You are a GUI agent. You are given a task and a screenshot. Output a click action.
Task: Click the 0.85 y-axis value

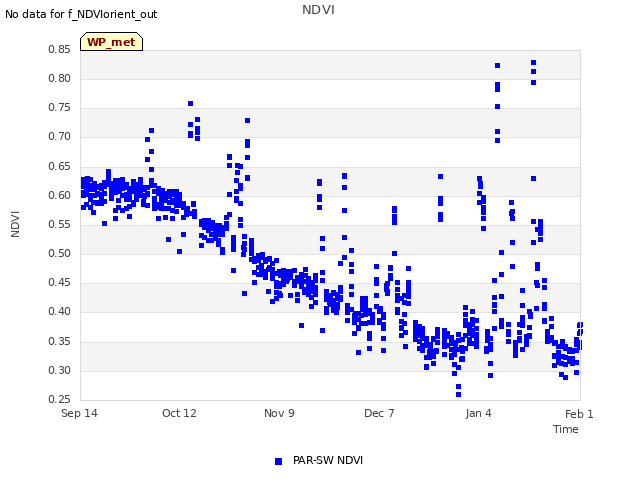click(x=59, y=49)
